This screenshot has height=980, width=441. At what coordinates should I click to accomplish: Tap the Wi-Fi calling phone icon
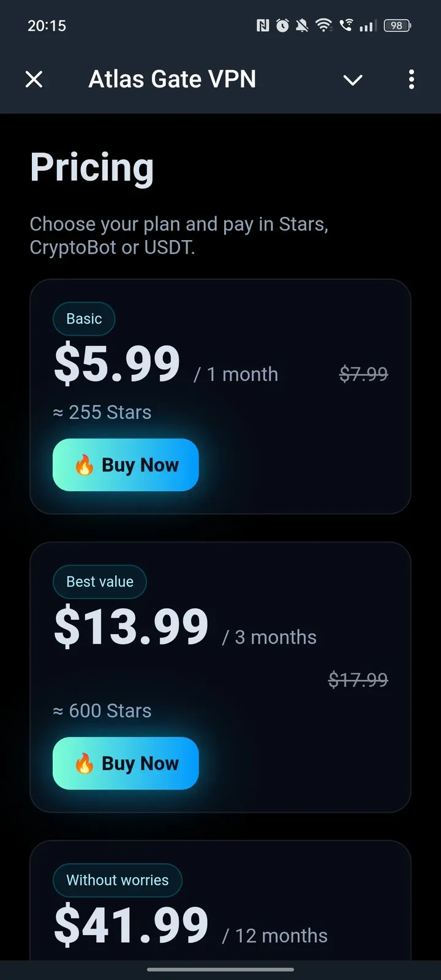point(346,26)
